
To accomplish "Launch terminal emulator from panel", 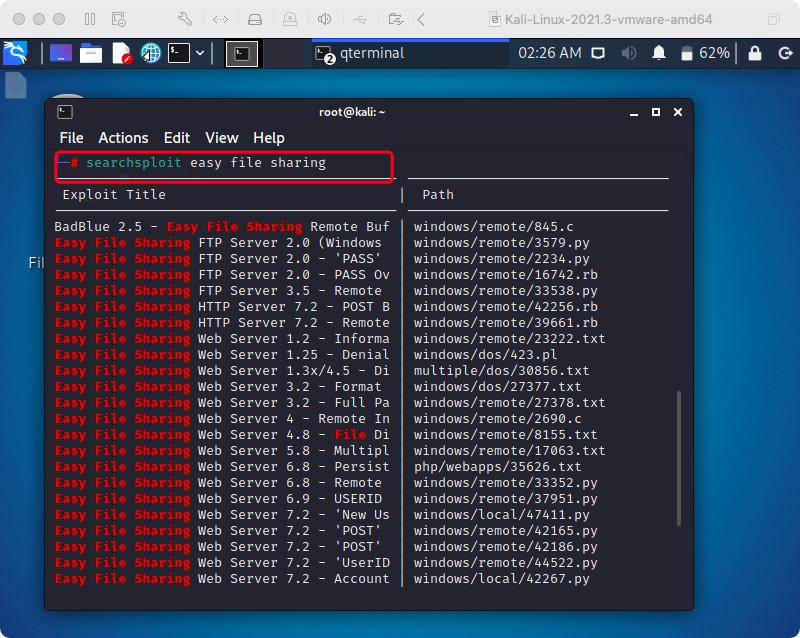I will 179,53.
